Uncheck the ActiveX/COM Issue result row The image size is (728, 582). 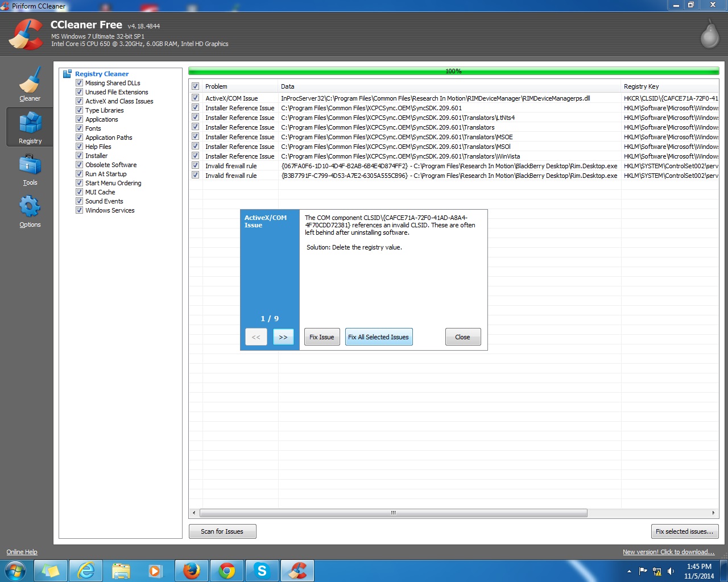click(195, 98)
